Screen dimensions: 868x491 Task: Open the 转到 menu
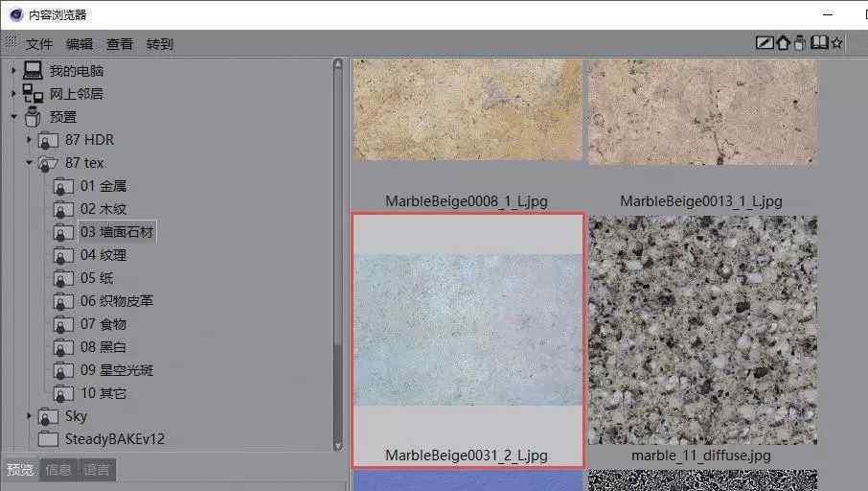click(160, 44)
